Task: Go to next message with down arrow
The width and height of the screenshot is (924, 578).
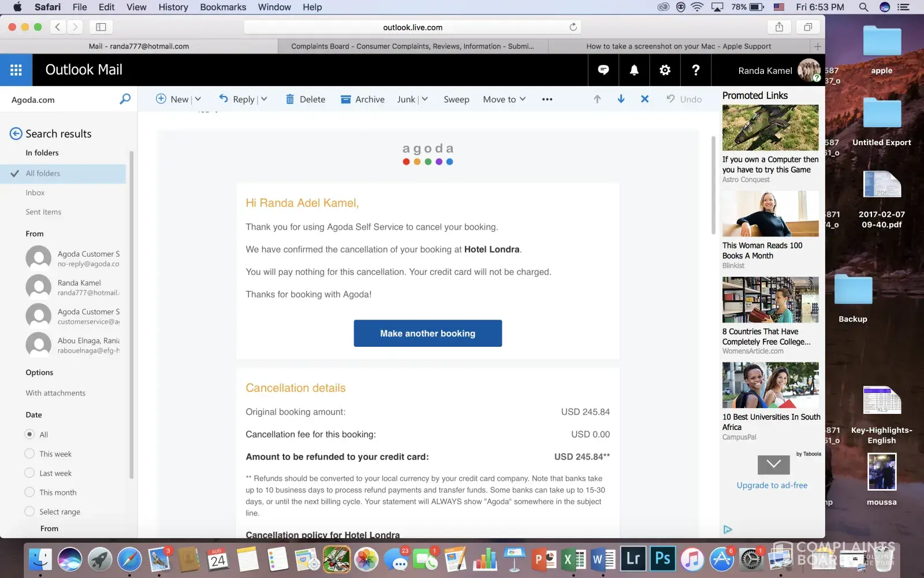Action: point(621,99)
